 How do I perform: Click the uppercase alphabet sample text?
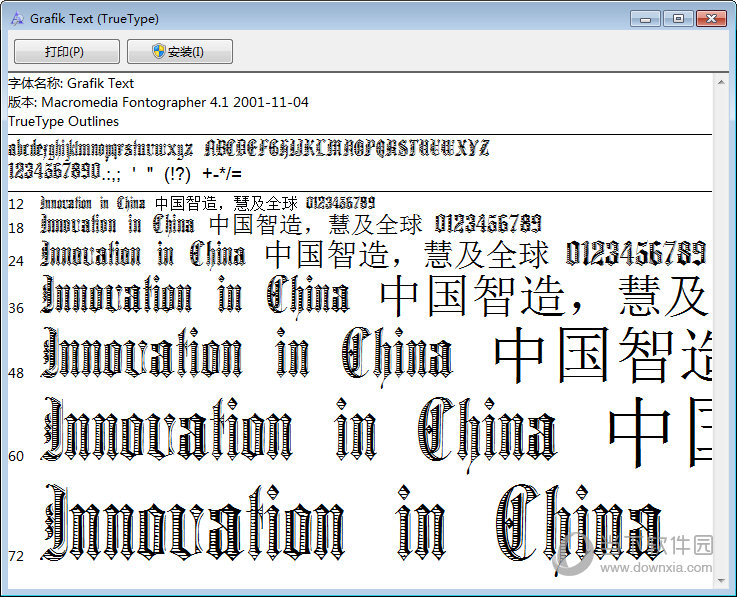(x=347, y=148)
